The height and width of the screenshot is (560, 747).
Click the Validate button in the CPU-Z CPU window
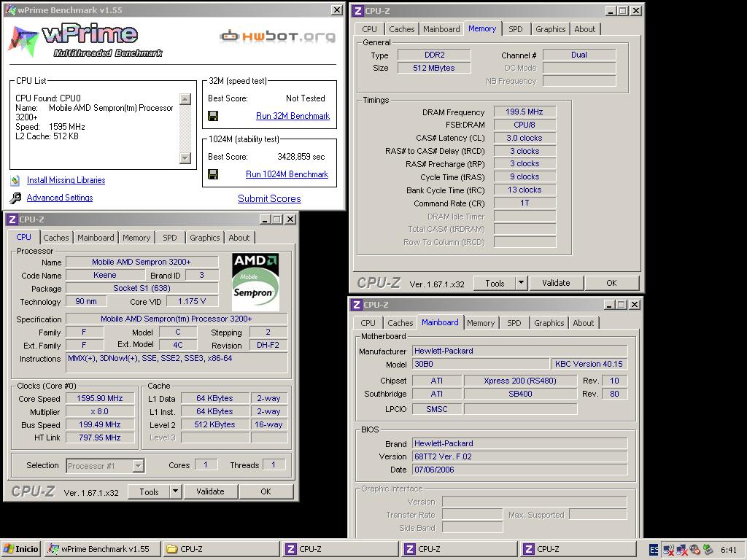210,491
